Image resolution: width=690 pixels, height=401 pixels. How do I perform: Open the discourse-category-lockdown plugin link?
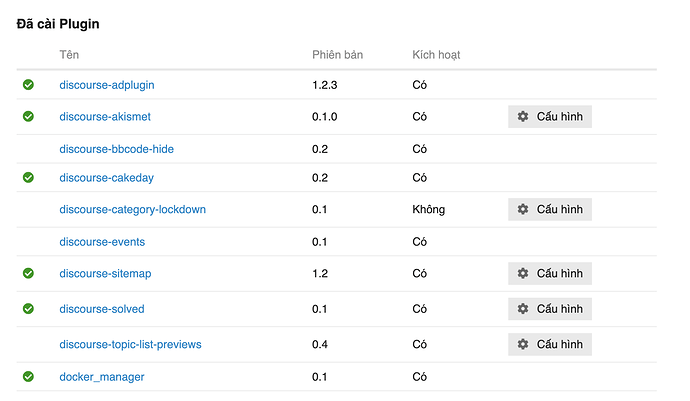[132, 210]
